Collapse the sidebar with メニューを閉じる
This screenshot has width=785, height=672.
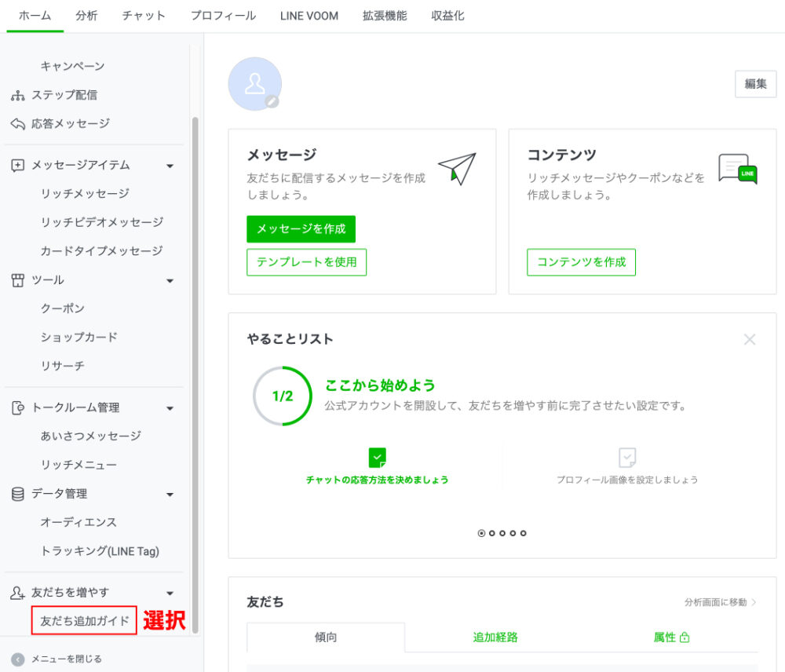point(66,659)
